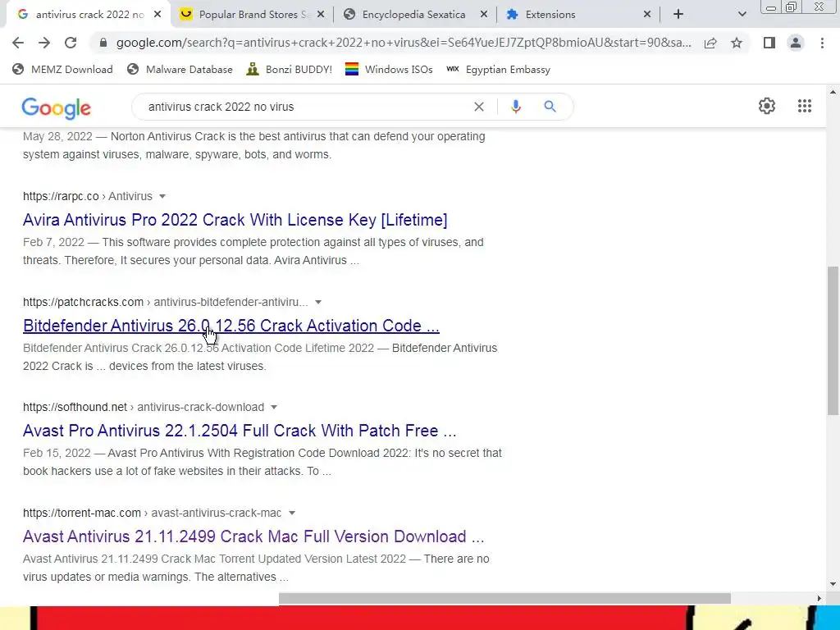Expand options arrow for rarpc.co result

point(162,197)
